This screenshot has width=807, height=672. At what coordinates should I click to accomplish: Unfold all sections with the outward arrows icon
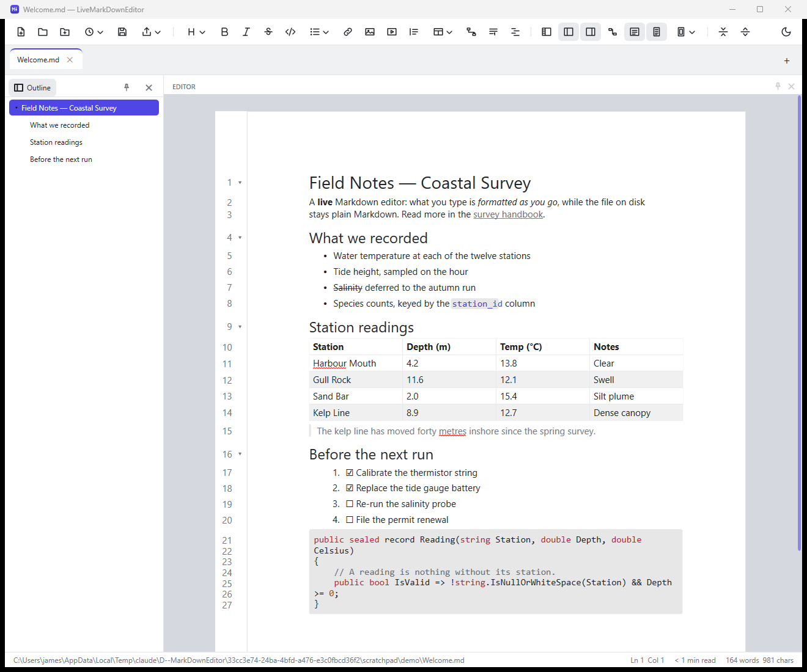[x=745, y=32]
